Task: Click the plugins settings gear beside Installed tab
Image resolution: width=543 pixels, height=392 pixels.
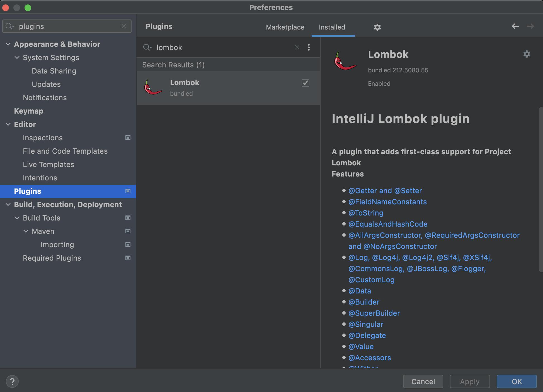Action: (x=377, y=27)
